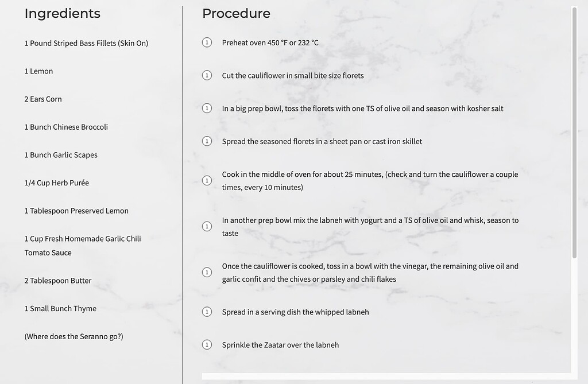Click step circle for Cook in middle of oven
Screen dimensions: 588x384
(x=207, y=180)
